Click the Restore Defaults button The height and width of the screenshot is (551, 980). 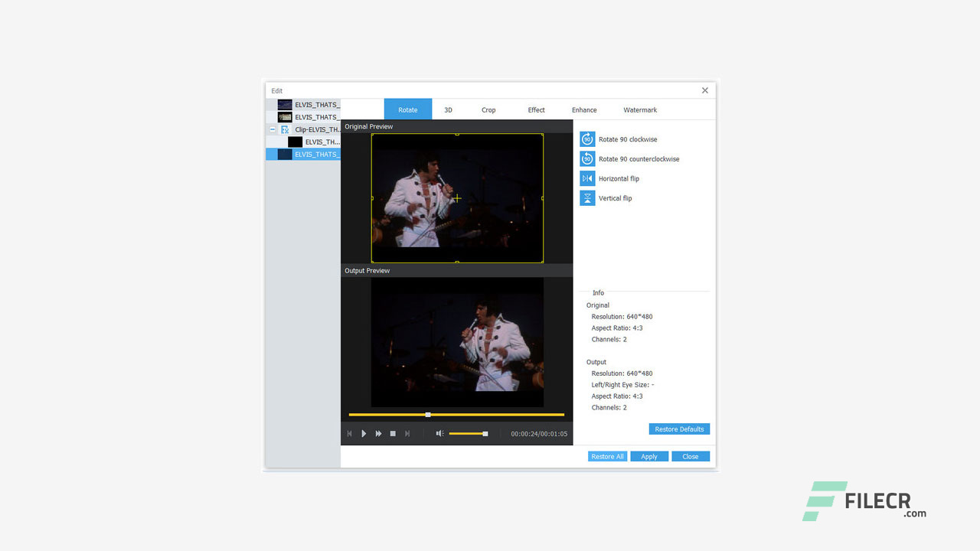pyautogui.click(x=679, y=429)
